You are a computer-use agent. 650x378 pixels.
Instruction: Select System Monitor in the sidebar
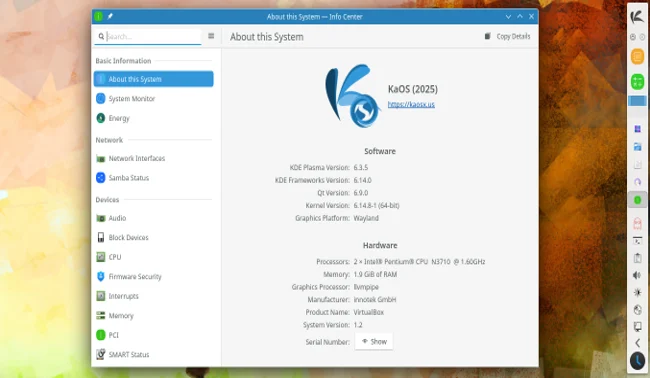pyautogui.click(x=153, y=99)
